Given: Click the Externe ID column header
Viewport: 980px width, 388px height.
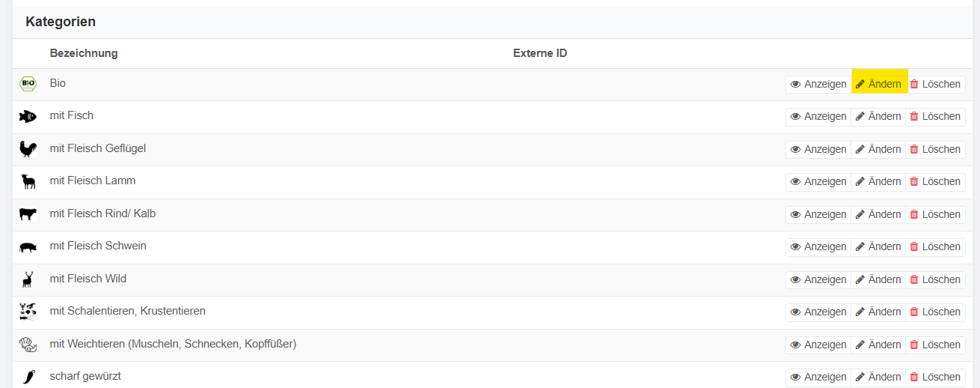Looking at the screenshot, I should (x=539, y=53).
